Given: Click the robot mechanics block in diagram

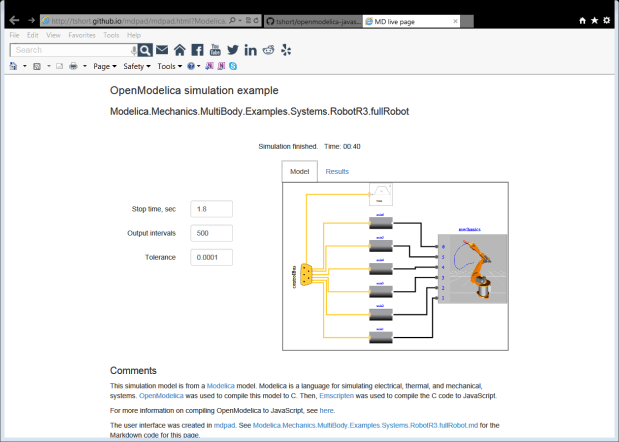Looking at the screenshot, I should [472, 268].
